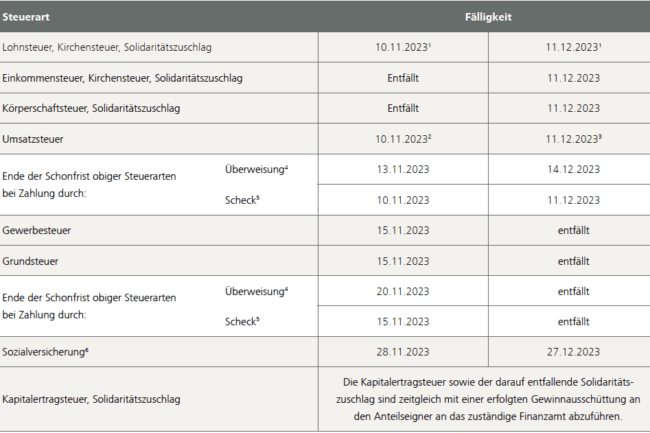Click the Fälligkeit column header

[488, 17]
